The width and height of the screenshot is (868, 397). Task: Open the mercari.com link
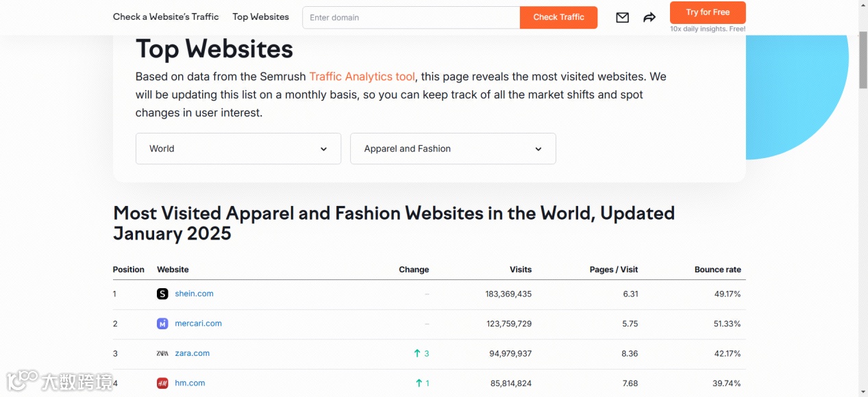pyautogui.click(x=198, y=324)
